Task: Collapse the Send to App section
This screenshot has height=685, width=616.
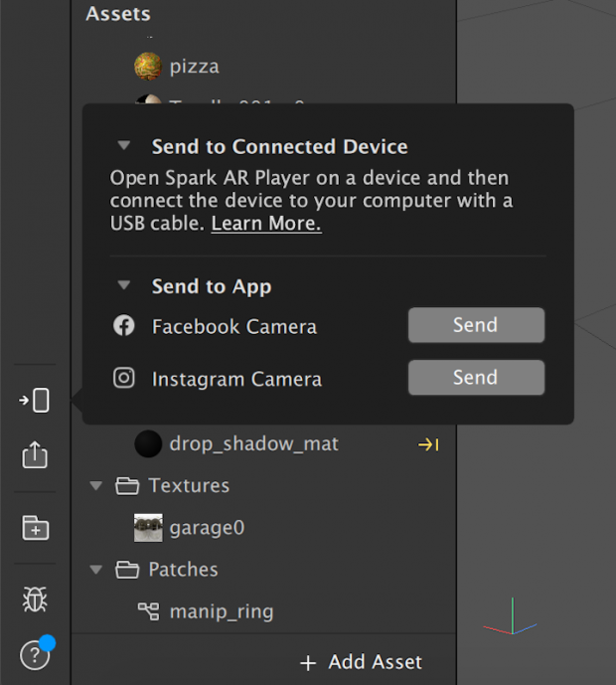Action: click(x=123, y=286)
